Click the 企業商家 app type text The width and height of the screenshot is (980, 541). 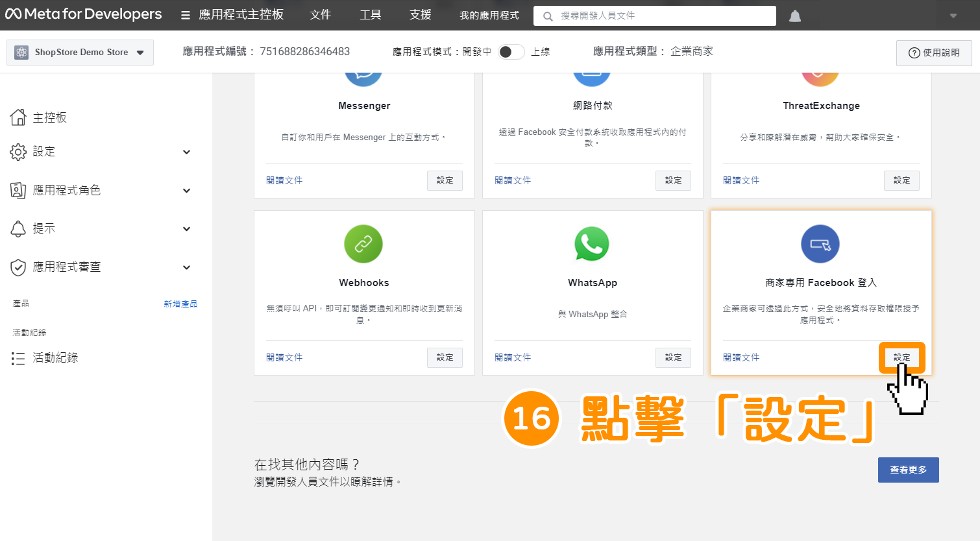point(692,51)
